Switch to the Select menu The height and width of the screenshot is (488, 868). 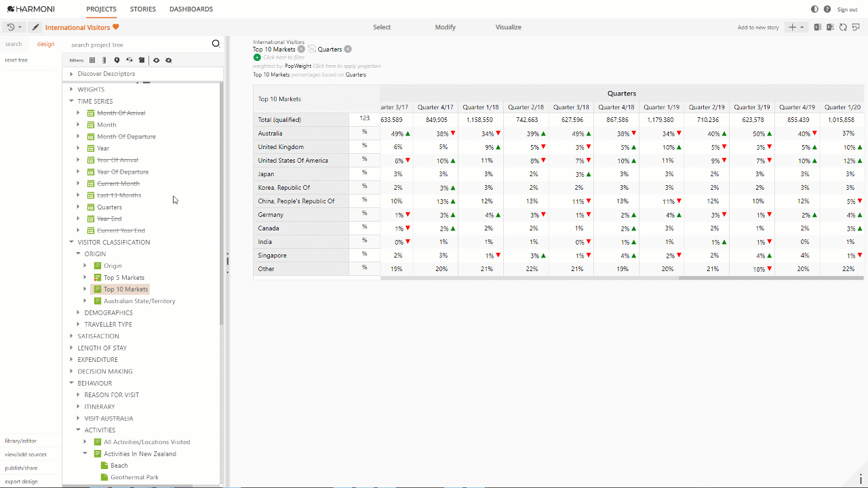pyautogui.click(x=382, y=27)
